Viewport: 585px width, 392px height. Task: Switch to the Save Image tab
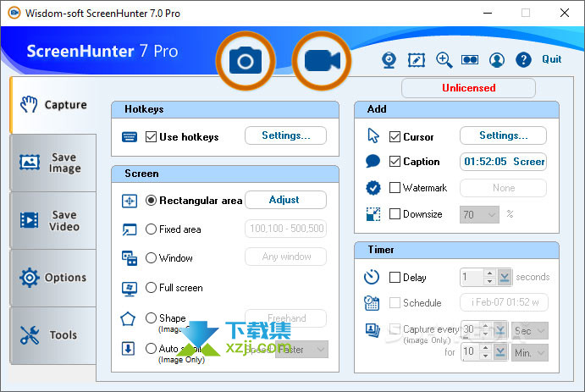click(x=53, y=163)
